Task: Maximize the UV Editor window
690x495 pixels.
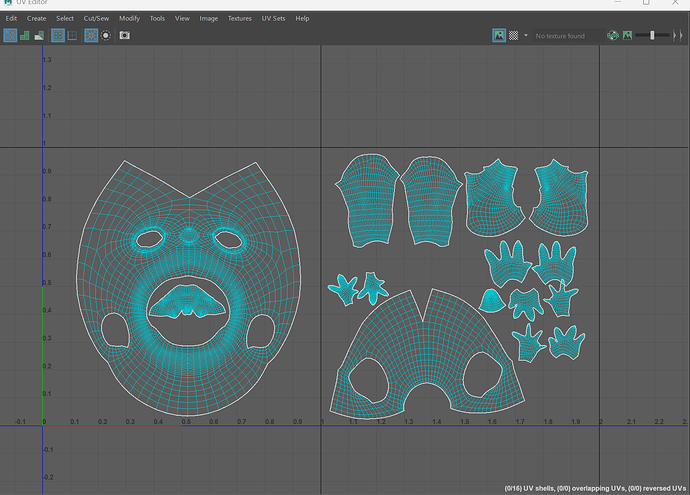Action: point(646,2)
